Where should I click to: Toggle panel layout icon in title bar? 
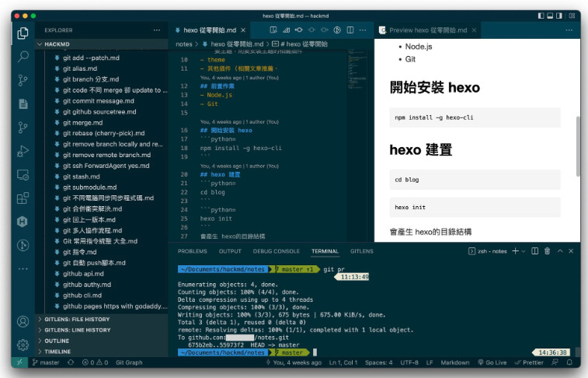point(550,16)
